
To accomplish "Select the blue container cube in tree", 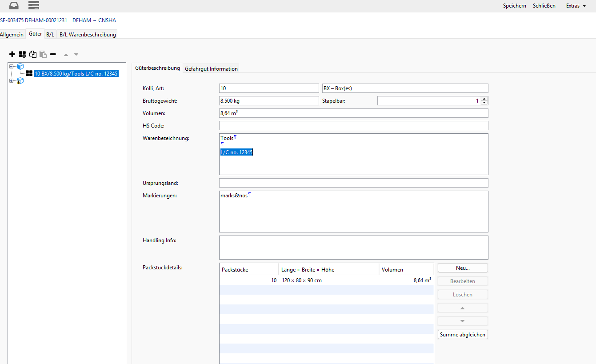I will pyautogui.click(x=20, y=67).
